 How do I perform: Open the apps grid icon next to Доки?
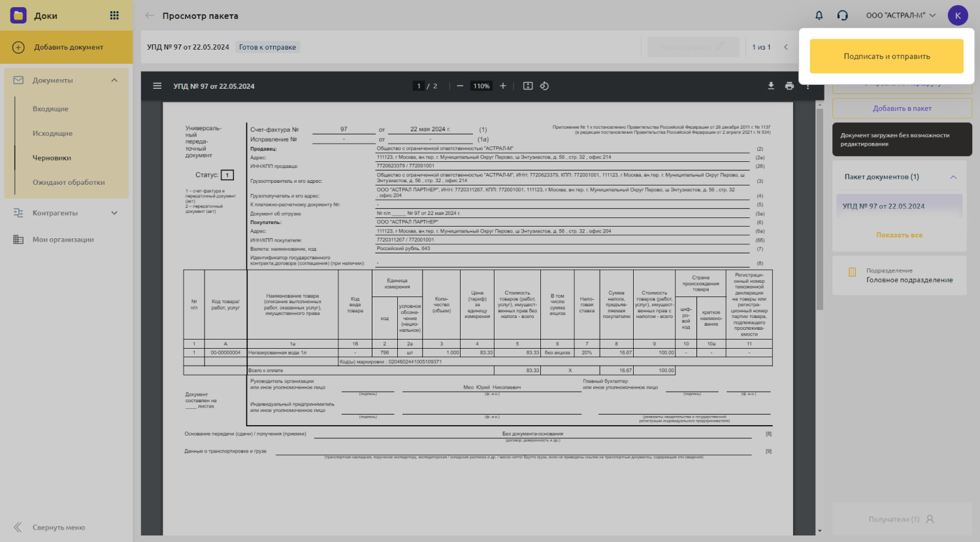coord(114,16)
